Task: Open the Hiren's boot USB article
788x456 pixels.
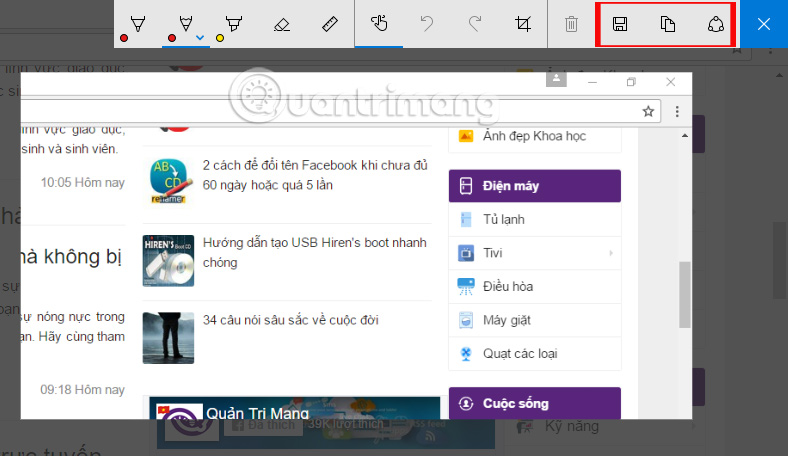Action: pos(315,252)
